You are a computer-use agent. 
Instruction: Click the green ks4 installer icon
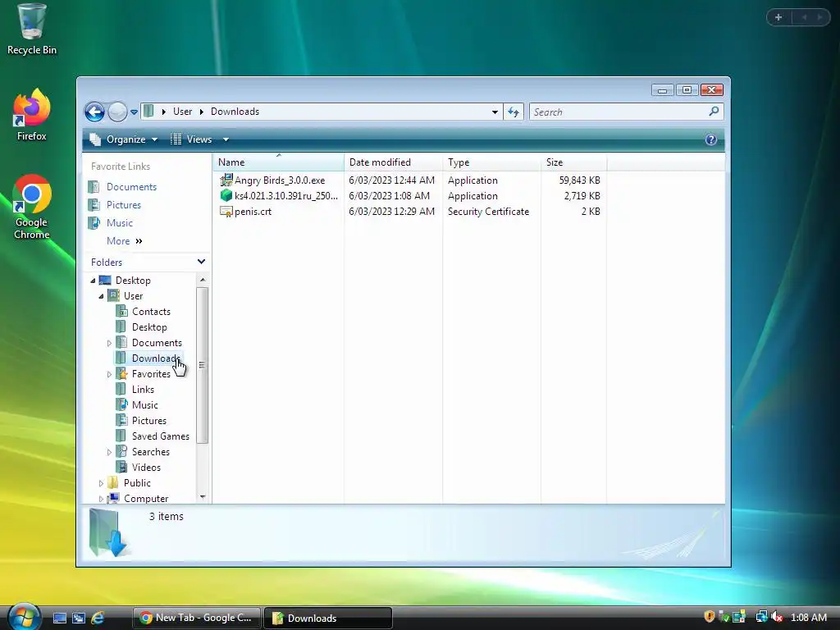click(226, 195)
